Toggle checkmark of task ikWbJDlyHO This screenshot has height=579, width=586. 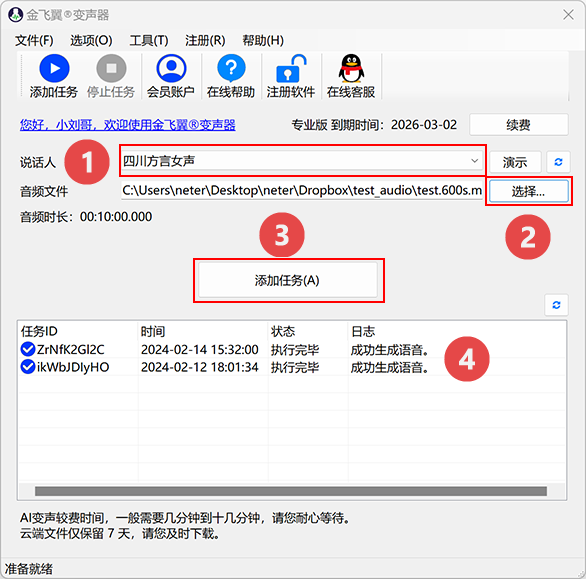[x=28, y=367]
